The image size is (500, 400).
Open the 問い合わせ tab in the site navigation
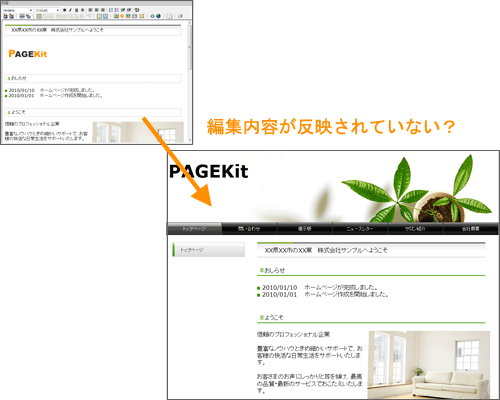coord(249,229)
